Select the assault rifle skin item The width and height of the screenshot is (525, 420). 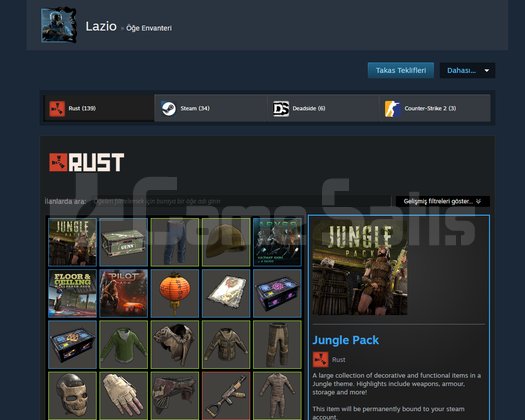coord(226,396)
